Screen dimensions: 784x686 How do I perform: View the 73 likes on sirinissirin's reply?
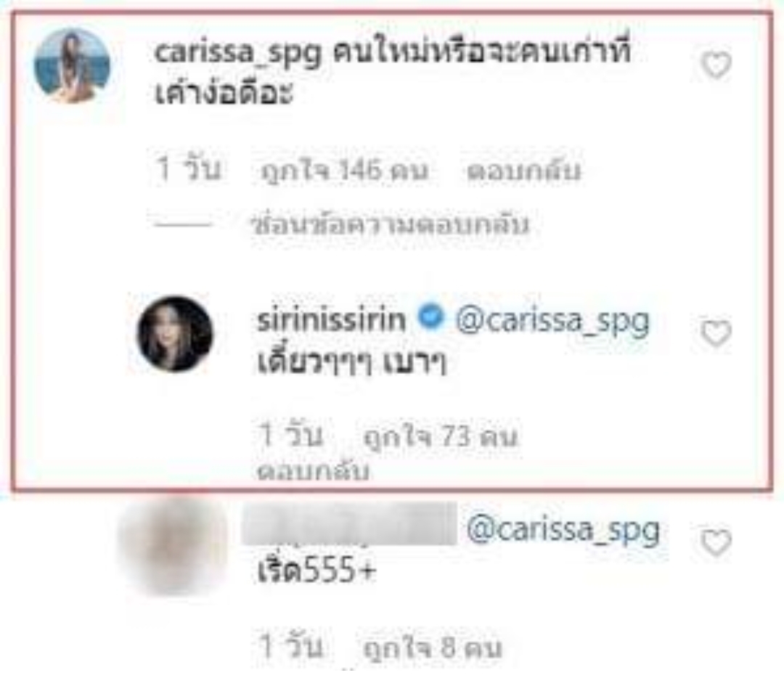coord(440,436)
